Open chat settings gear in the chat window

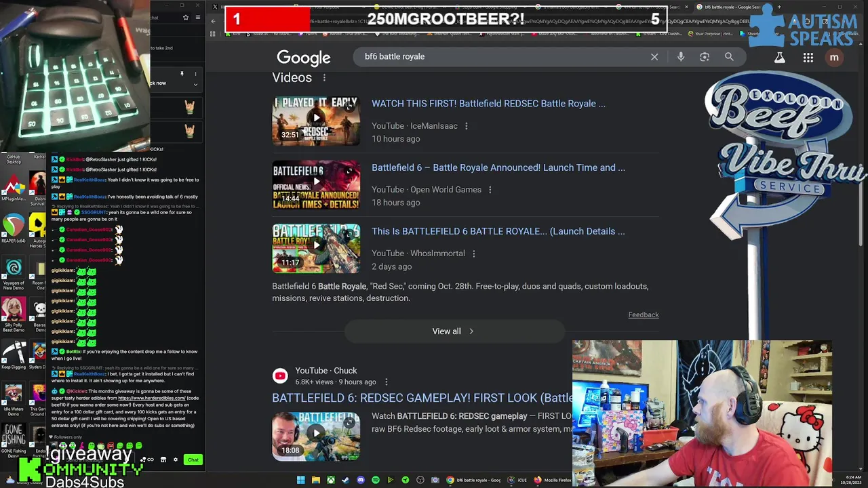pyautogui.click(x=176, y=460)
